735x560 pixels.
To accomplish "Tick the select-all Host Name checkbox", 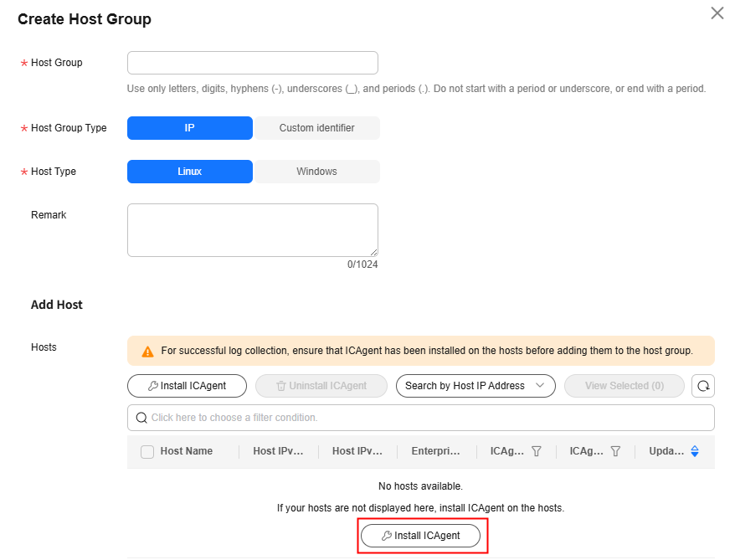I will point(147,451).
